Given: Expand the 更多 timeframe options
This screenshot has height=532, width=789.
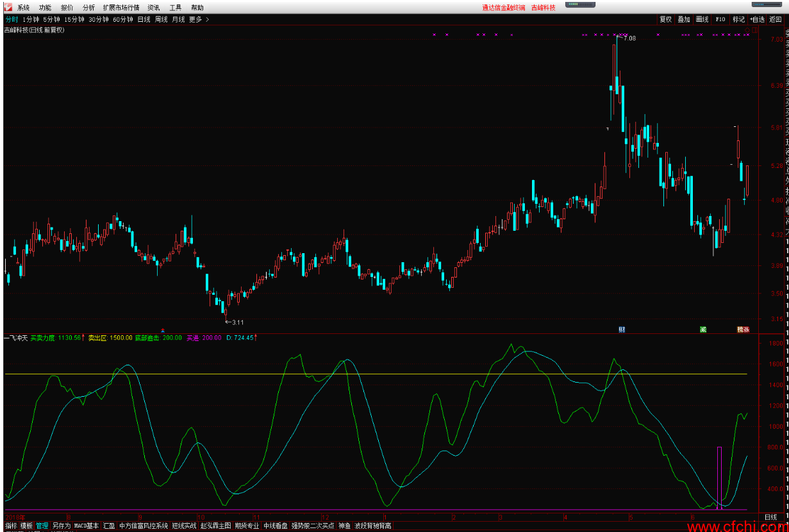Looking at the screenshot, I should pos(198,19).
